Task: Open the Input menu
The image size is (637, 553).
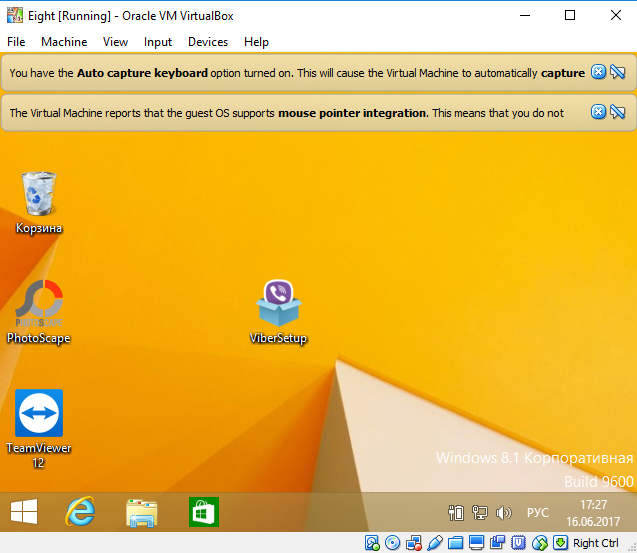Action: coord(158,42)
